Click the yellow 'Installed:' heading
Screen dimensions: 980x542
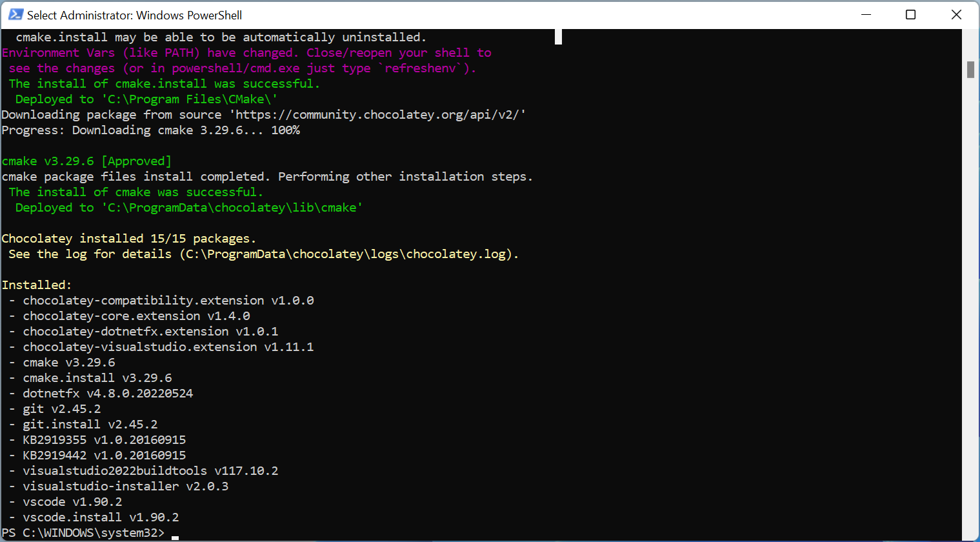[37, 285]
